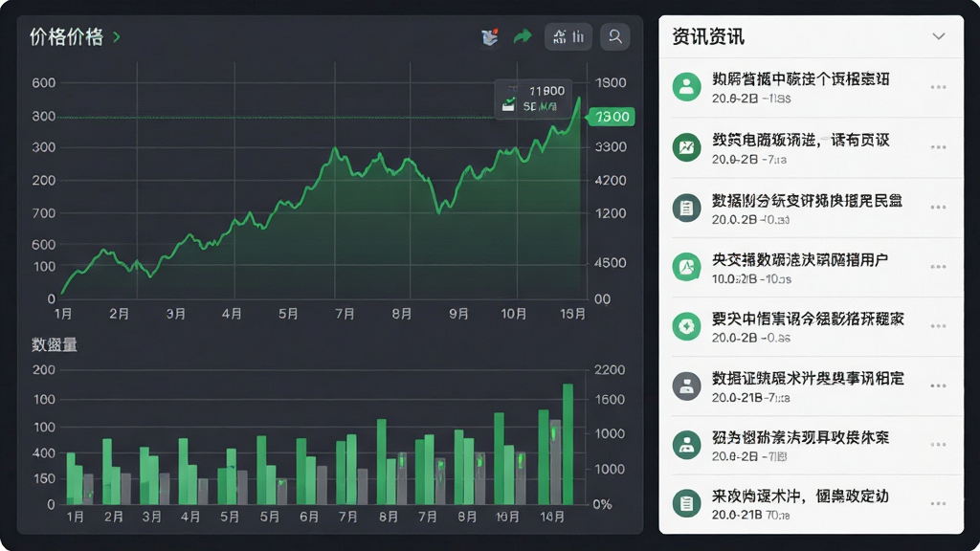This screenshot has width=980, height=551.
Task: Click the person avatar icon of the first news item
Action: click(686, 86)
